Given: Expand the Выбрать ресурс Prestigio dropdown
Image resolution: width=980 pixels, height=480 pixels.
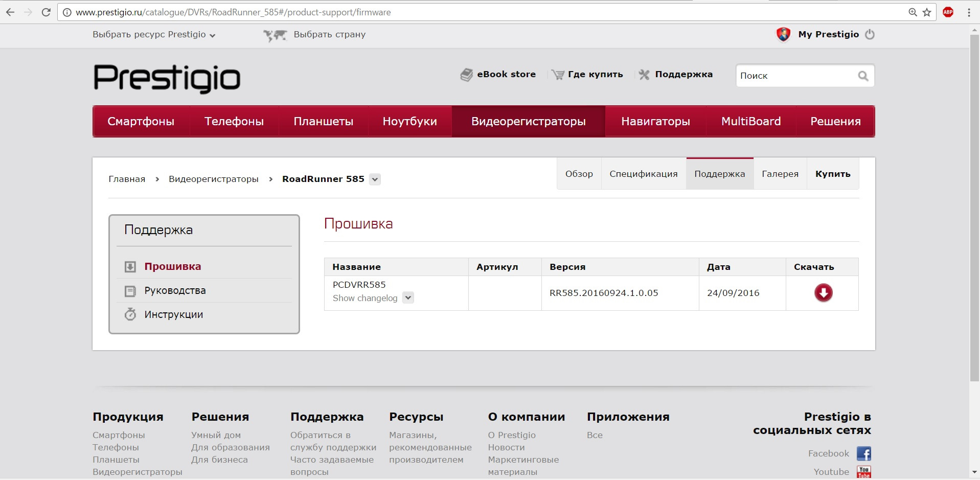Looking at the screenshot, I should 154,35.
